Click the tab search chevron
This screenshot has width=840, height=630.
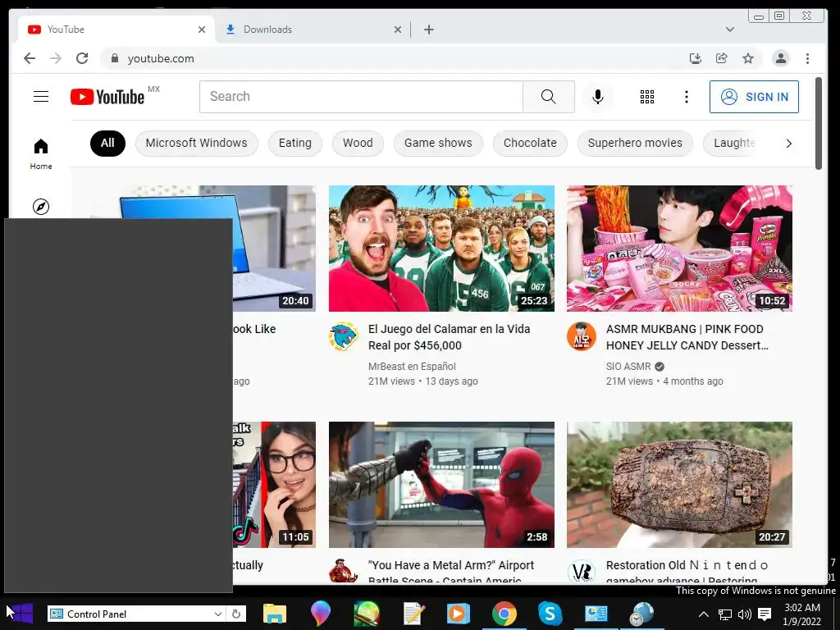[729, 30]
